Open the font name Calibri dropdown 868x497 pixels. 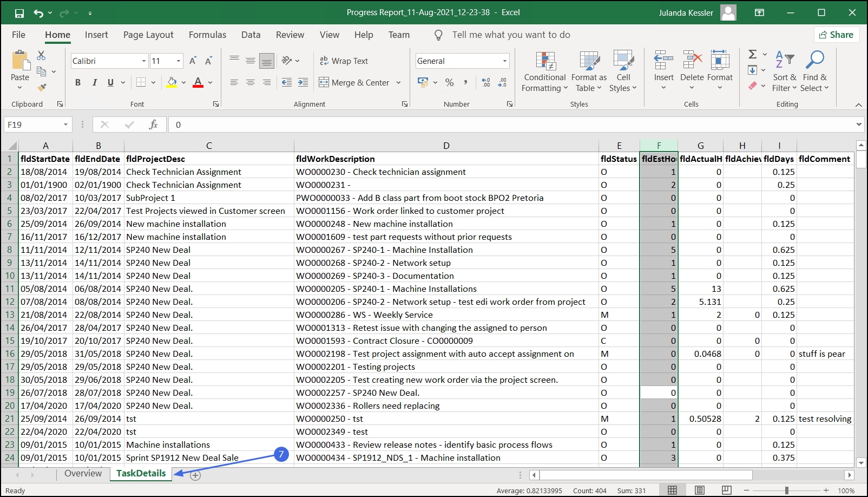(144, 61)
